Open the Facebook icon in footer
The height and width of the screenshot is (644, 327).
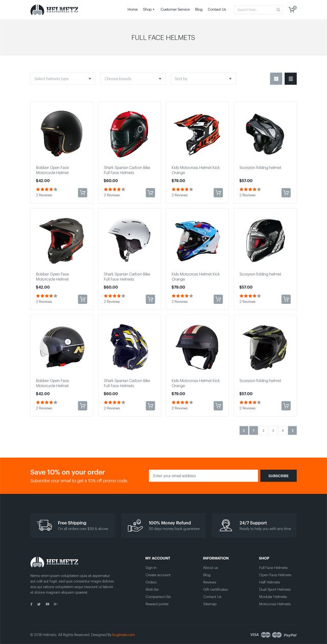click(x=31, y=604)
